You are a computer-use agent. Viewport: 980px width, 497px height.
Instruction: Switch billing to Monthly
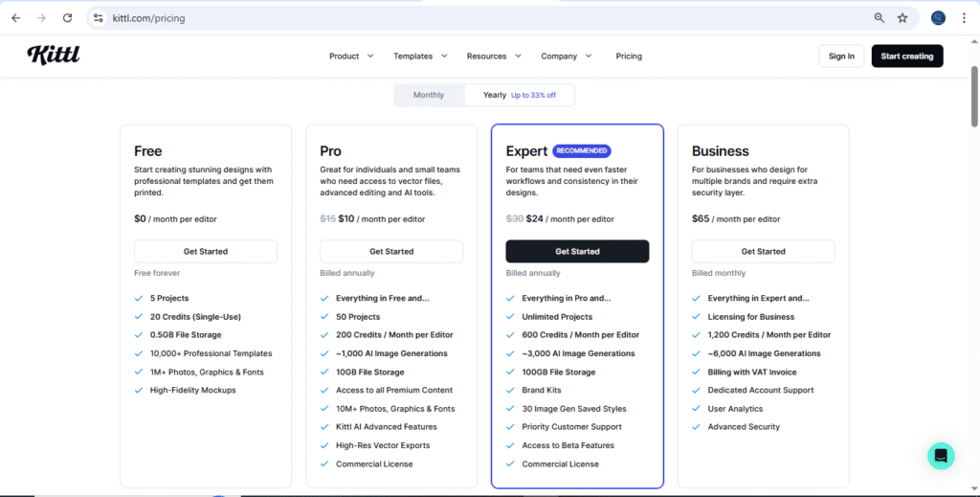coord(429,95)
